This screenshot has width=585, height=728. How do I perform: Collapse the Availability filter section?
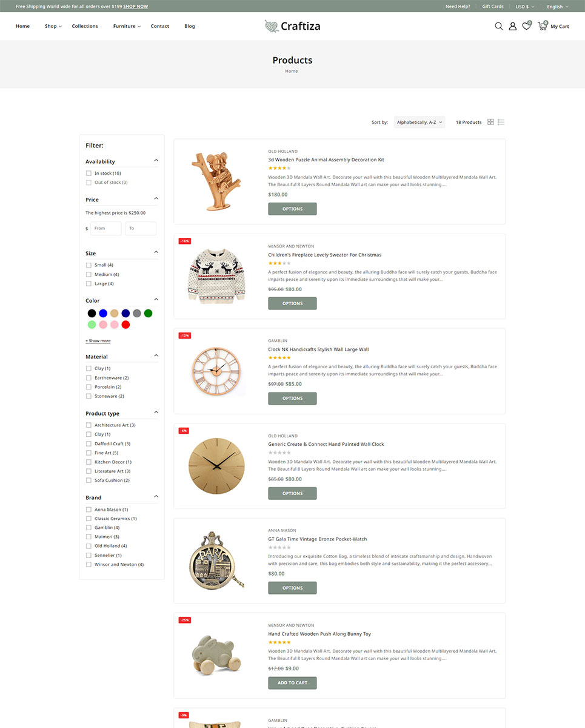click(156, 161)
